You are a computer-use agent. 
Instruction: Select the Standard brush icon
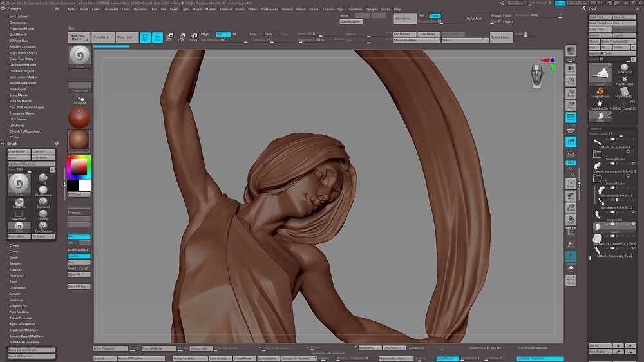coord(43,202)
